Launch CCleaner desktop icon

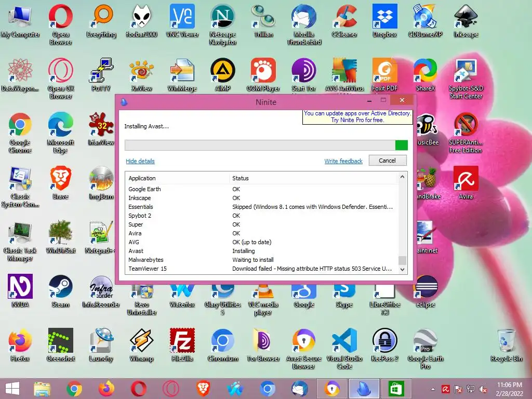click(x=344, y=21)
